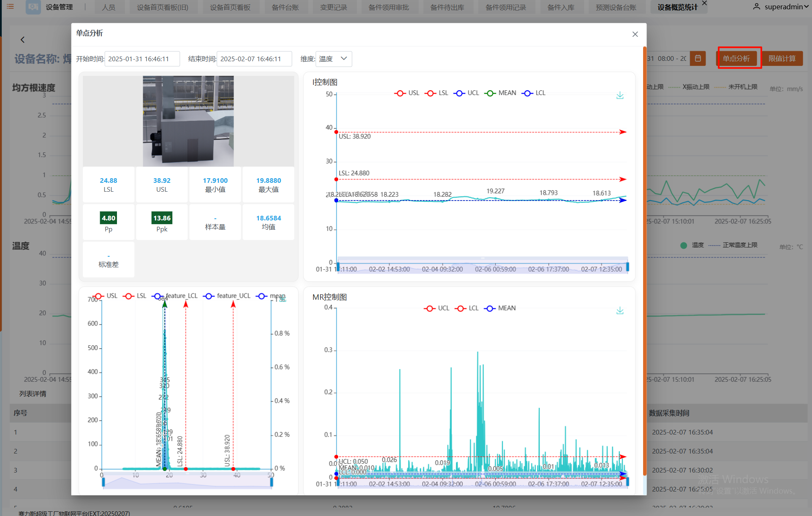Close the 设备概览统计 tab
Viewport: 812px width, 516px height.
tap(704, 3)
